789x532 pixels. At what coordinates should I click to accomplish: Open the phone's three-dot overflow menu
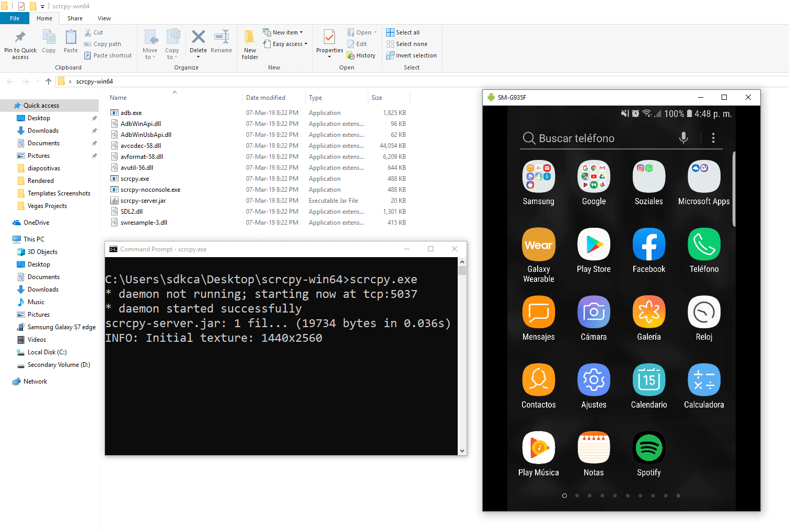713,138
